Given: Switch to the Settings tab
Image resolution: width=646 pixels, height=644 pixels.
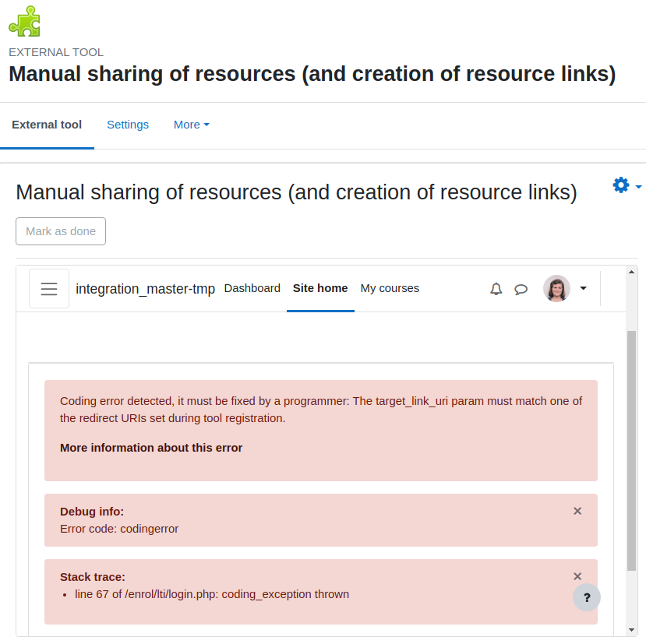Looking at the screenshot, I should point(128,125).
